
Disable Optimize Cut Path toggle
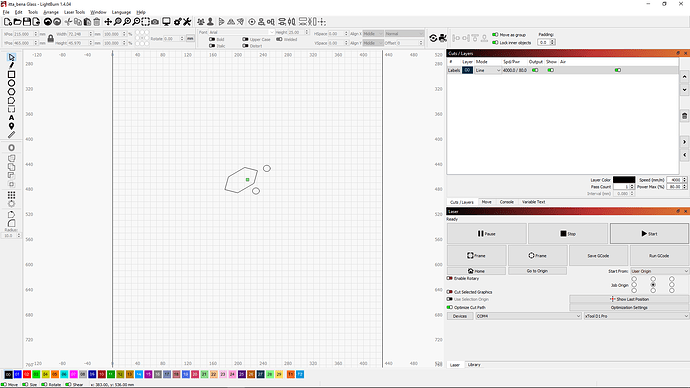(x=450, y=307)
